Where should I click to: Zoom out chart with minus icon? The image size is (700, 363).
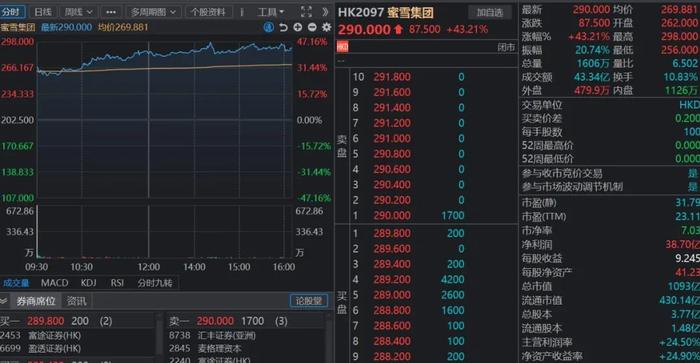pos(312,28)
